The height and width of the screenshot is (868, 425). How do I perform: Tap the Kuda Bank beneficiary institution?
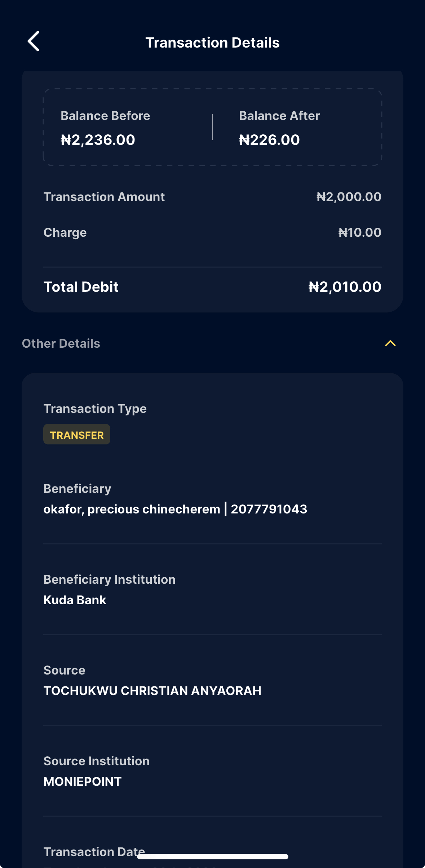click(75, 600)
